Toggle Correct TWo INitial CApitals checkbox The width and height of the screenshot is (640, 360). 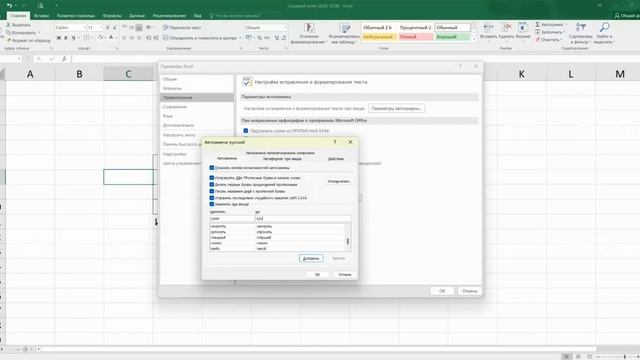(x=212, y=178)
